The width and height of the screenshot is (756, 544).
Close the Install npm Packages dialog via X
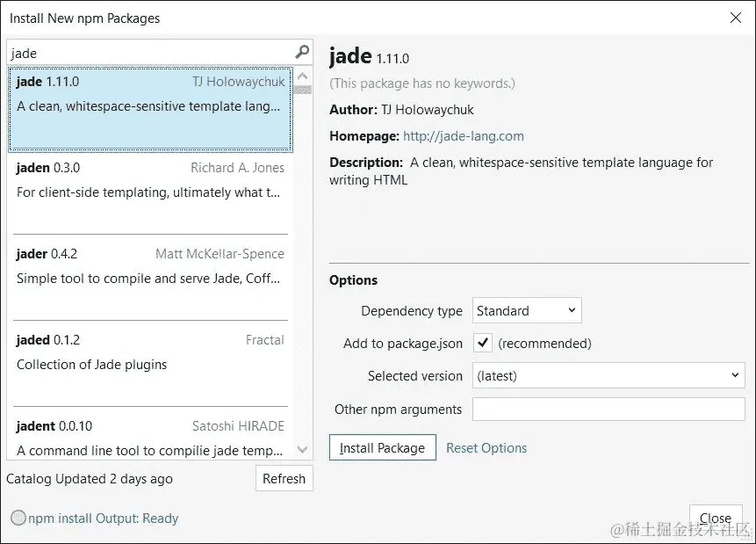click(x=736, y=18)
